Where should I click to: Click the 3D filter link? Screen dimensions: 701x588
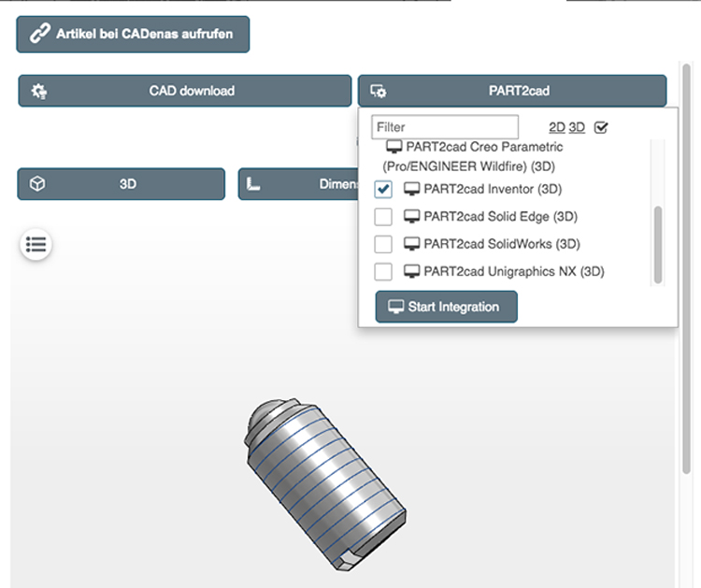pos(577,128)
